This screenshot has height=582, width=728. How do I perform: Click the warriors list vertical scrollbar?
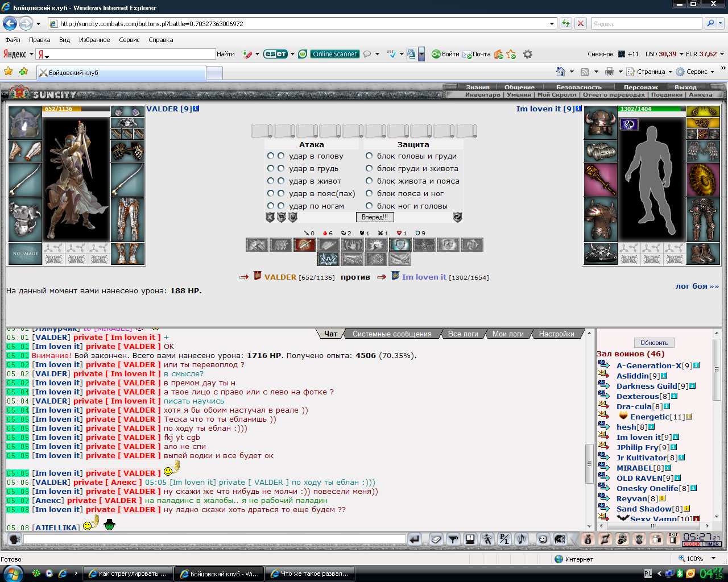click(x=717, y=426)
